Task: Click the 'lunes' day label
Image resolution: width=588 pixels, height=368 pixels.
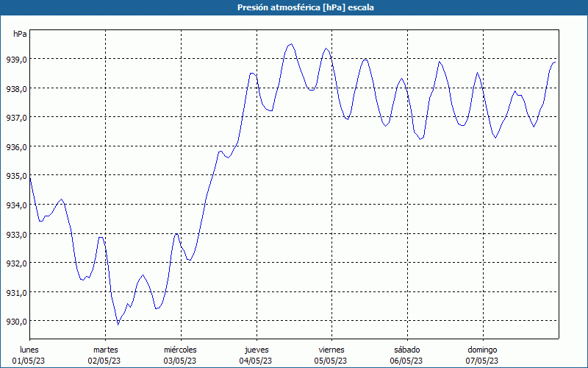Action: [x=29, y=350]
